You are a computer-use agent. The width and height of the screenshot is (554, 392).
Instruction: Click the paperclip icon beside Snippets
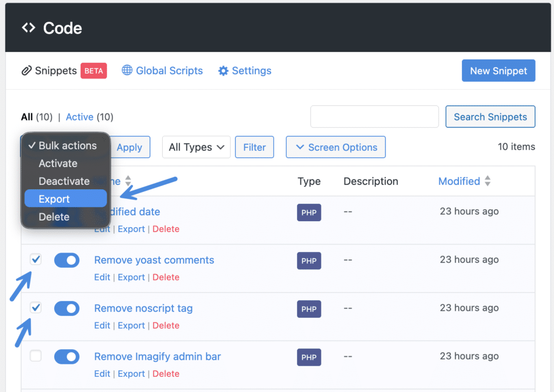pos(27,70)
